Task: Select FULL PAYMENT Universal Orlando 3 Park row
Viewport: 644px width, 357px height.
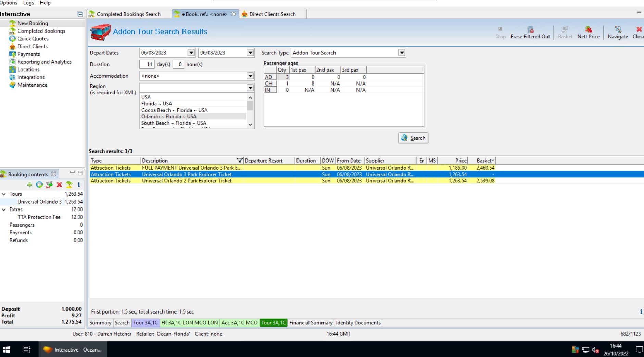Action: (x=293, y=168)
